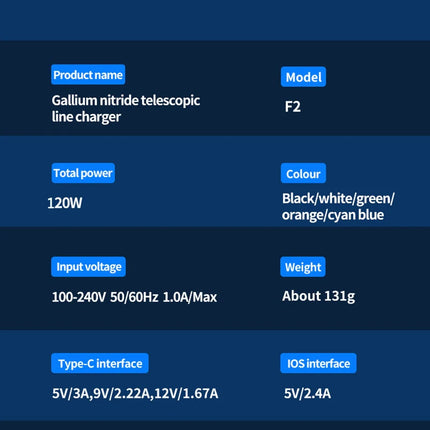Click the 50/60Hz frequency text
430x430 pixels.
point(134,297)
